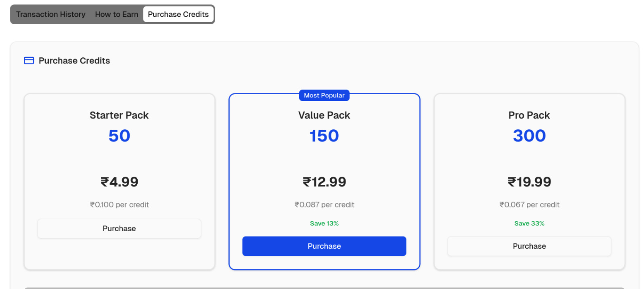Screen dimensions: 644x289
Task: Click the Purchase Credits section heading
Action: [x=74, y=61]
